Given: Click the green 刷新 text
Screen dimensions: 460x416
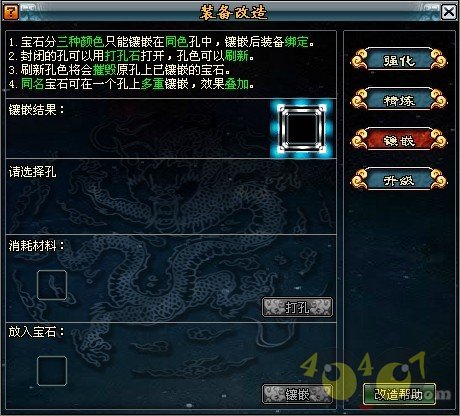Looking at the screenshot, I should 237,56.
